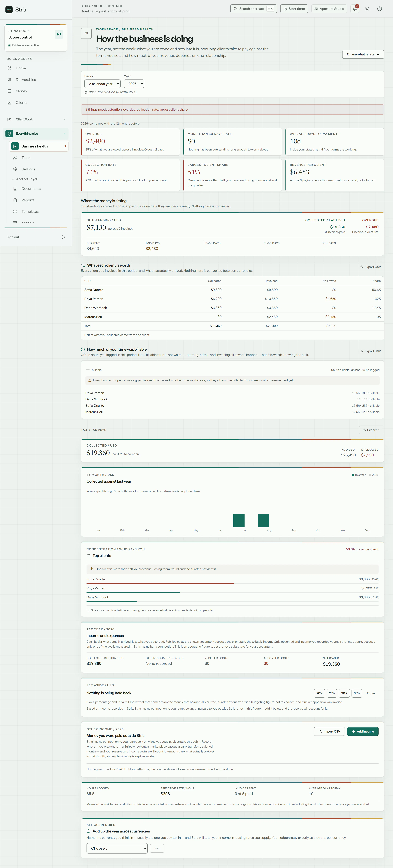Image resolution: width=393 pixels, height=868 pixels.
Task: Click Dana Whitlock concentration bar
Action: (232, 601)
